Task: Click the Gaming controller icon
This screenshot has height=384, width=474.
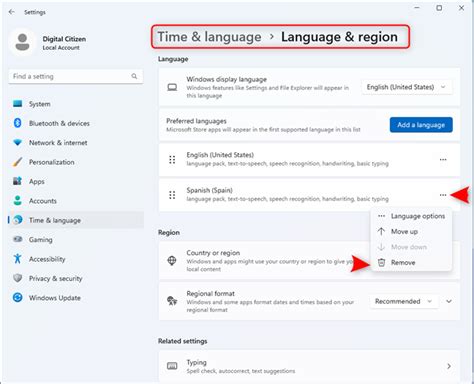Action: pyautogui.click(x=18, y=239)
